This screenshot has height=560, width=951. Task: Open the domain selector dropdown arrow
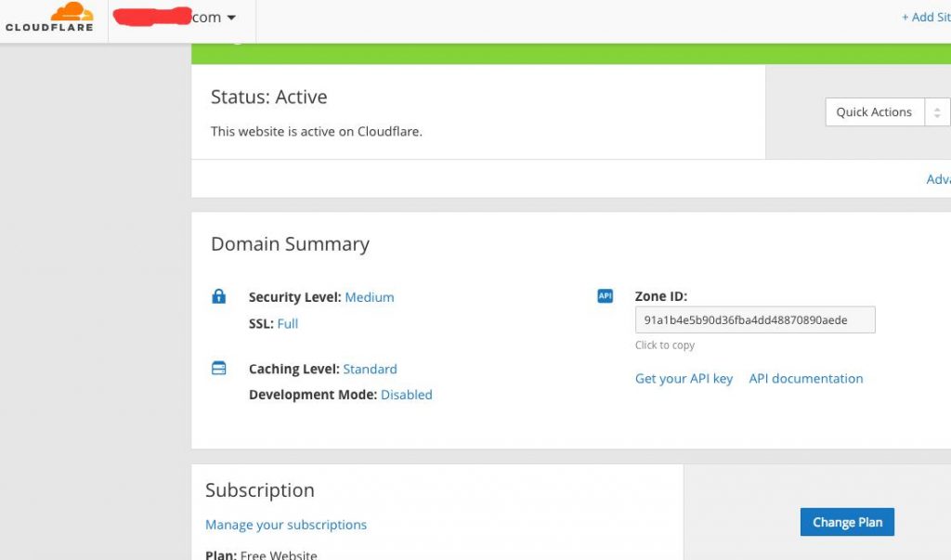pyautogui.click(x=231, y=18)
